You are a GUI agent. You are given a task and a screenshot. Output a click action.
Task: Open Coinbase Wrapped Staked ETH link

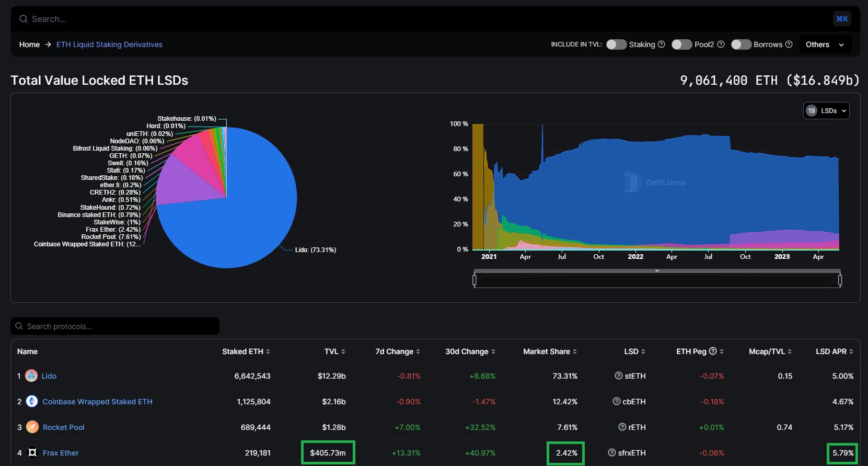click(97, 401)
